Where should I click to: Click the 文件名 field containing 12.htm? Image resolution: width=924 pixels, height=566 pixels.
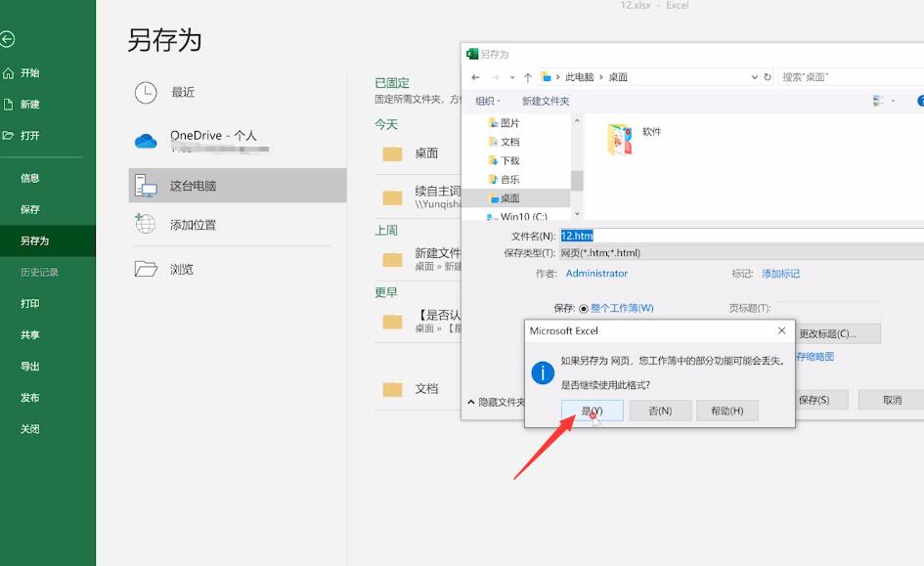point(741,236)
